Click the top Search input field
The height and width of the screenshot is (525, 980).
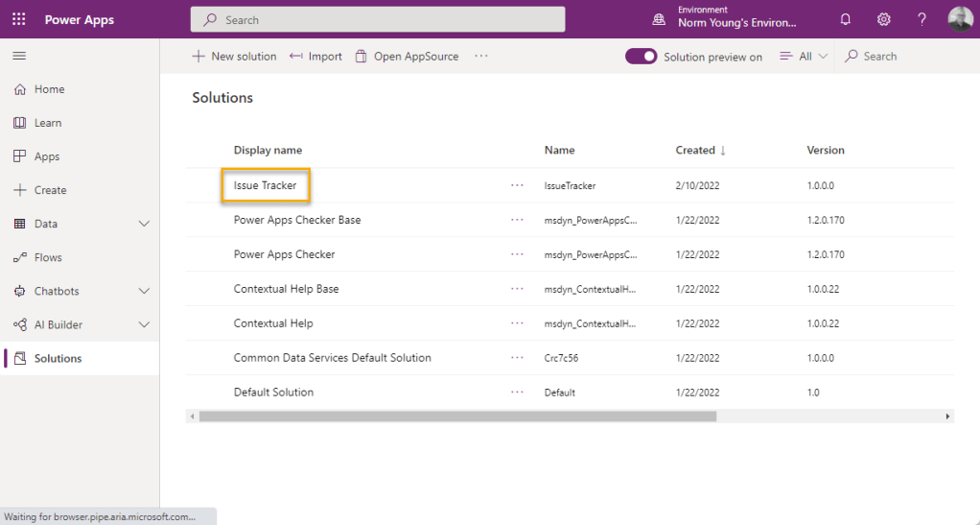378,19
